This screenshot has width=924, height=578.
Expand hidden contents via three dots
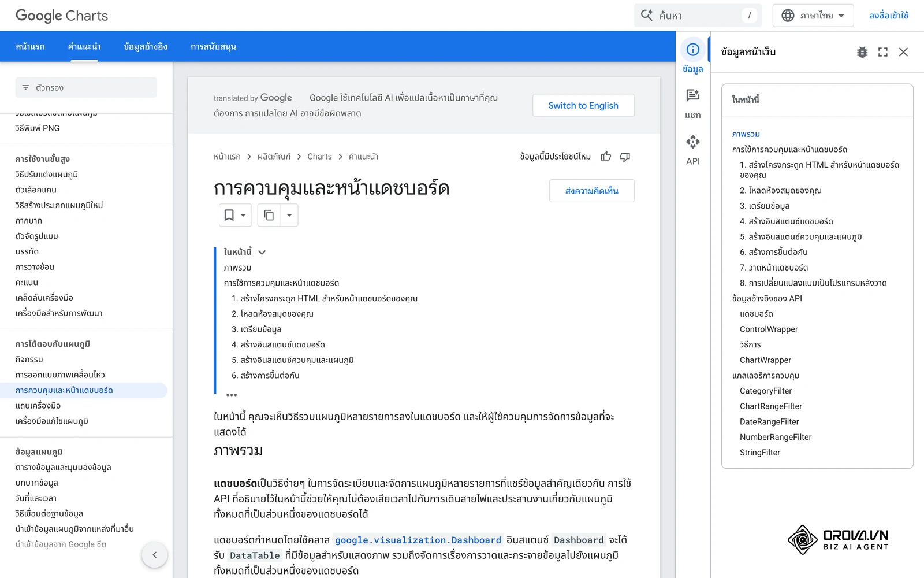pyautogui.click(x=232, y=395)
